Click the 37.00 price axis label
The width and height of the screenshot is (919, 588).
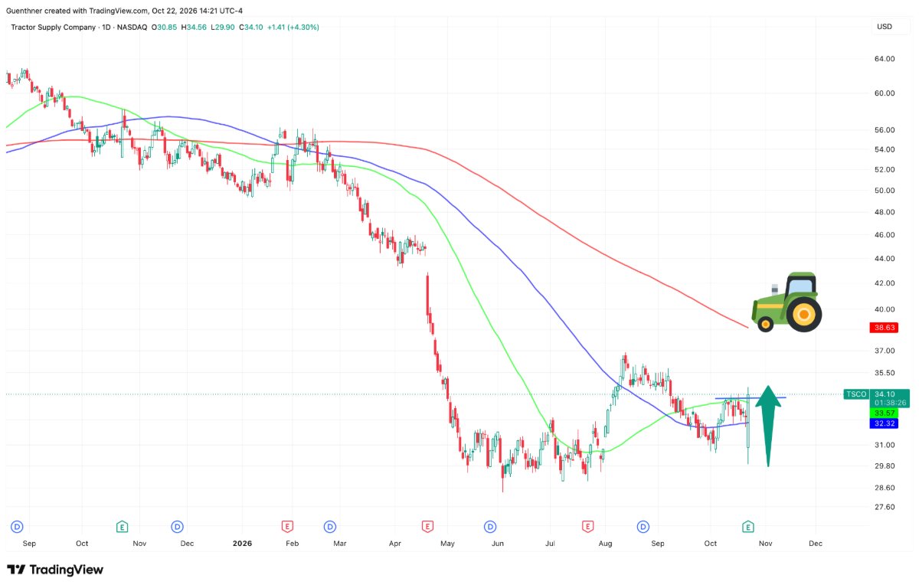tap(885, 351)
